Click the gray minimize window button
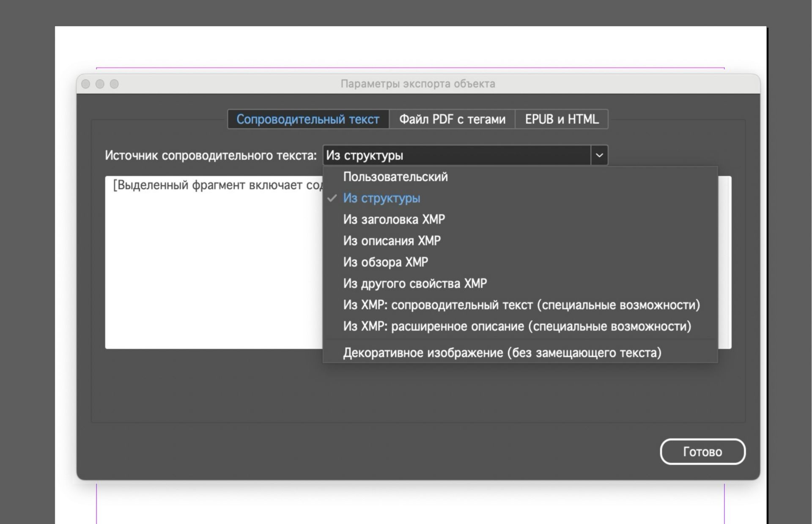The height and width of the screenshot is (524, 812). (x=100, y=84)
